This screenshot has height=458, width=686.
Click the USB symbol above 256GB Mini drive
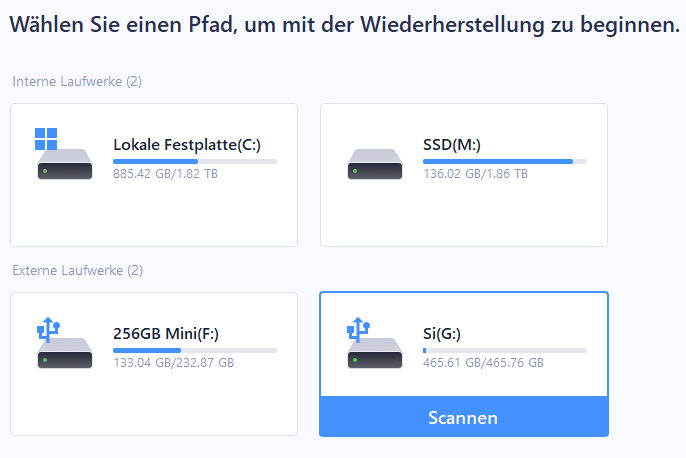[47, 327]
